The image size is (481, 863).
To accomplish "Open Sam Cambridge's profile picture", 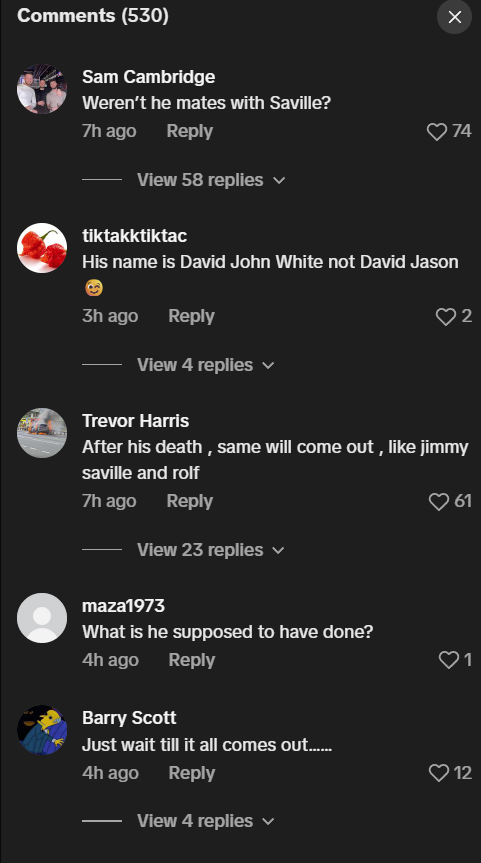I will point(42,89).
